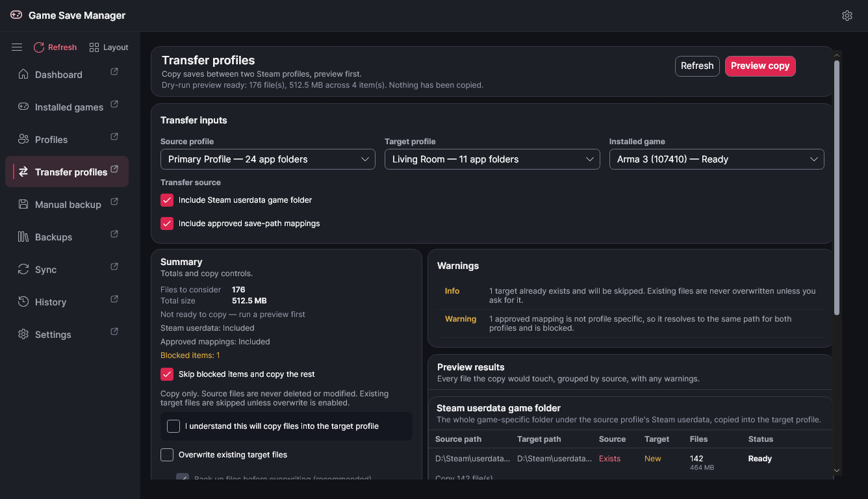The height and width of the screenshot is (499, 868).
Task: Click the Steam userdata game folder heading
Action: tap(498, 408)
